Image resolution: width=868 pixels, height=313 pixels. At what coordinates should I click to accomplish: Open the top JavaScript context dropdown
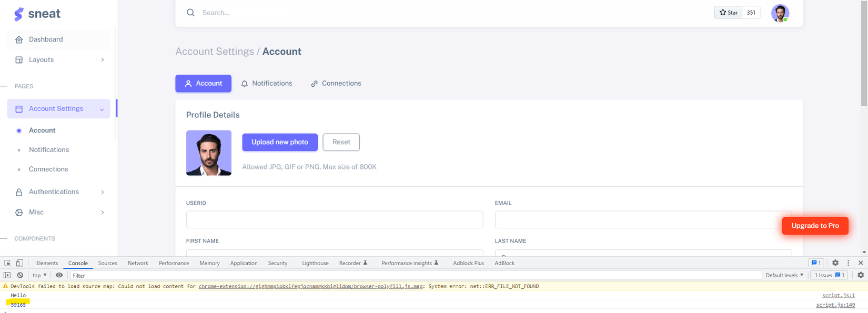39,275
